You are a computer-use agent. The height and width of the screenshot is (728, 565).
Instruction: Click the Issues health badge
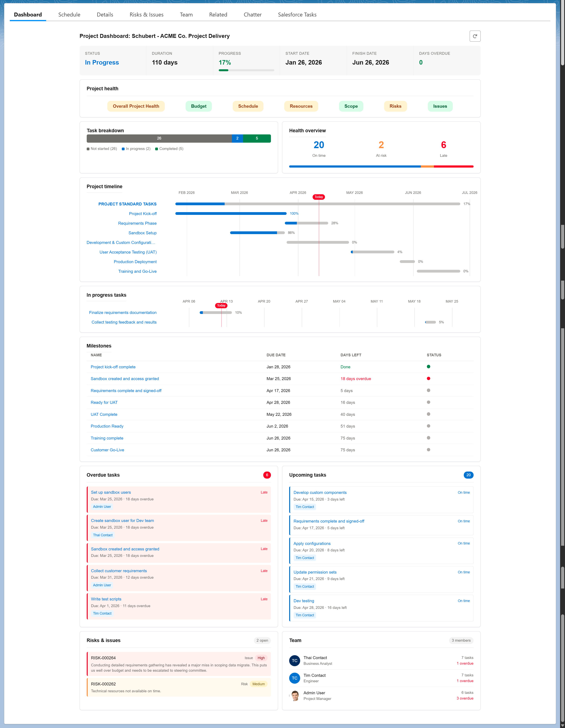[x=440, y=106]
